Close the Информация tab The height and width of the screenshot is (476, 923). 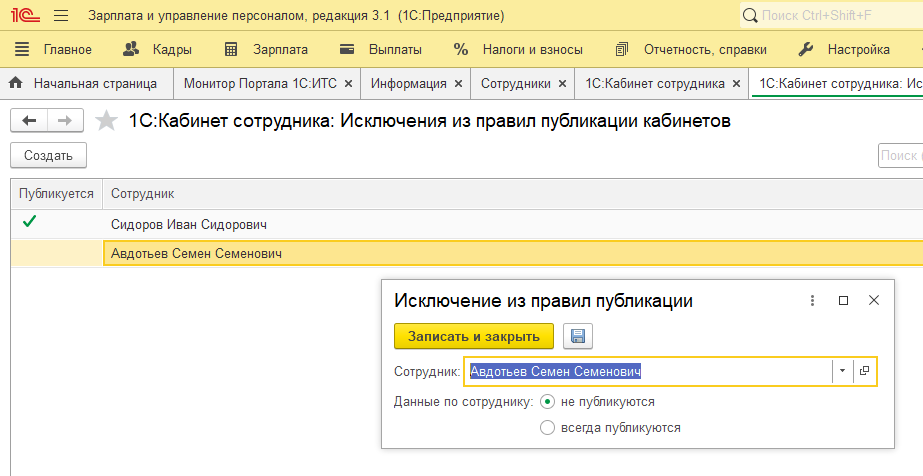458,84
